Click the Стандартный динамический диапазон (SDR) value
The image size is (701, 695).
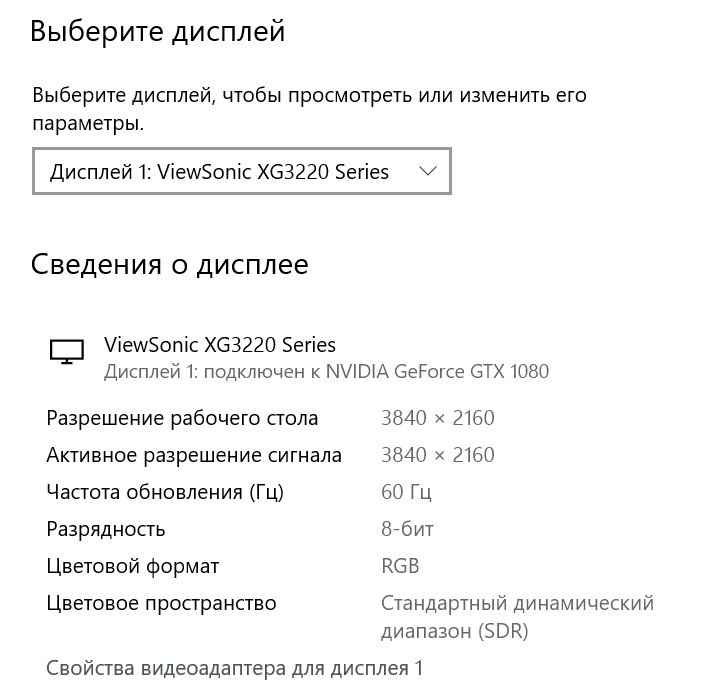pos(517,617)
